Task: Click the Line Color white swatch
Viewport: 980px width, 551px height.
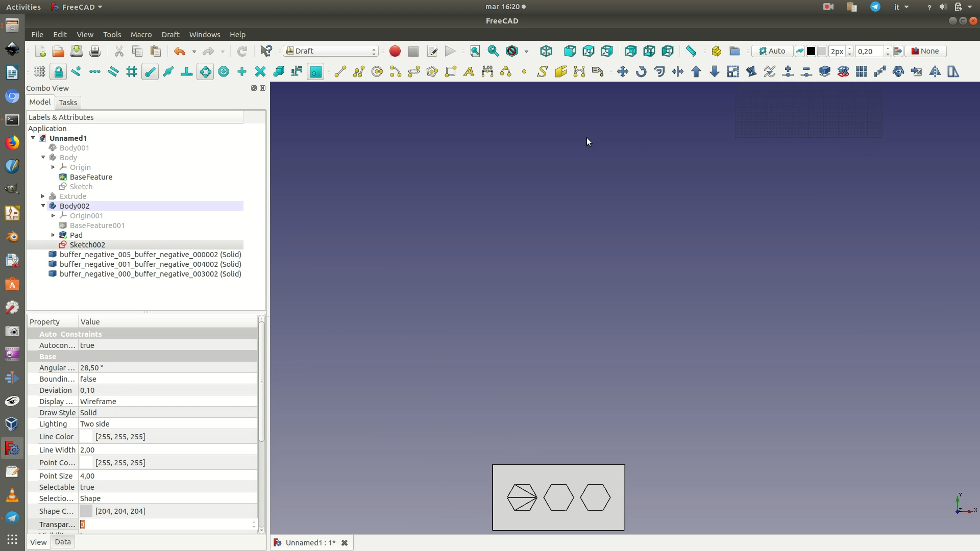Action: (86, 437)
